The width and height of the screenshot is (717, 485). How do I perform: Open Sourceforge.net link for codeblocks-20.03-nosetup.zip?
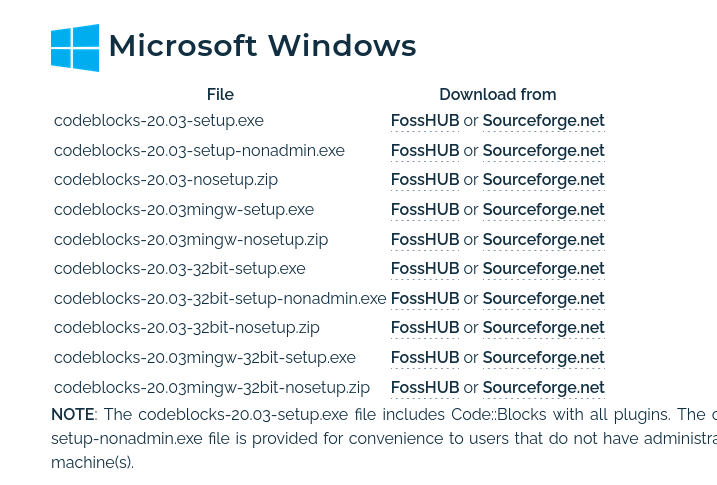(x=544, y=180)
